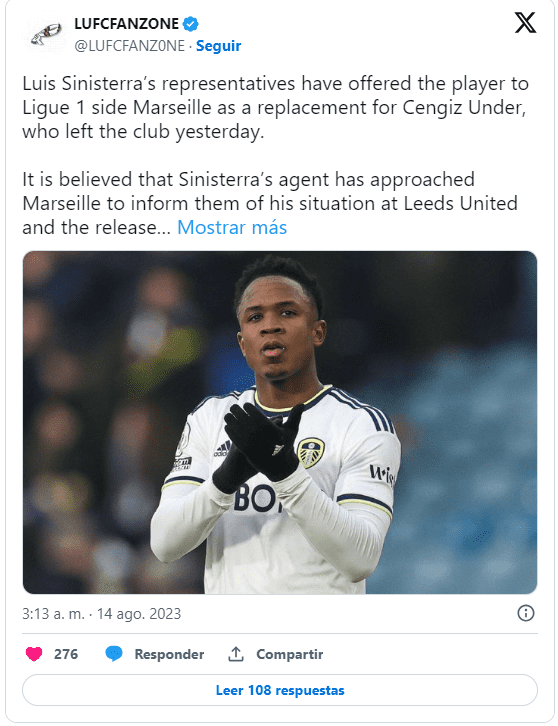Click the X logo icon

click(x=525, y=23)
